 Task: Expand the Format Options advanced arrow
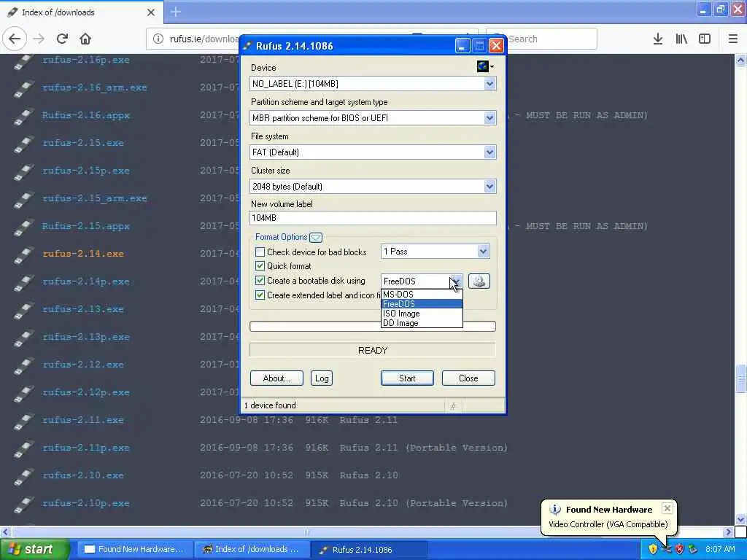point(316,237)
